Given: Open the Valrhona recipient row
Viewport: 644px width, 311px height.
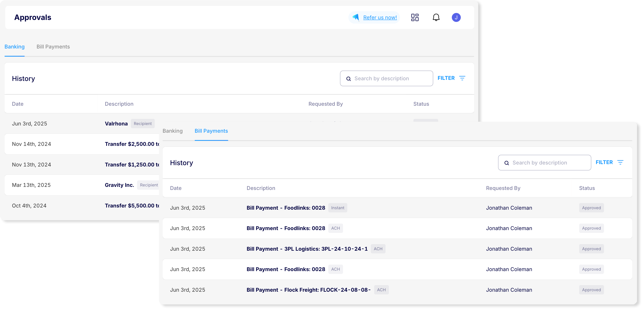Looking at the screenshot, I should point(116,124).
